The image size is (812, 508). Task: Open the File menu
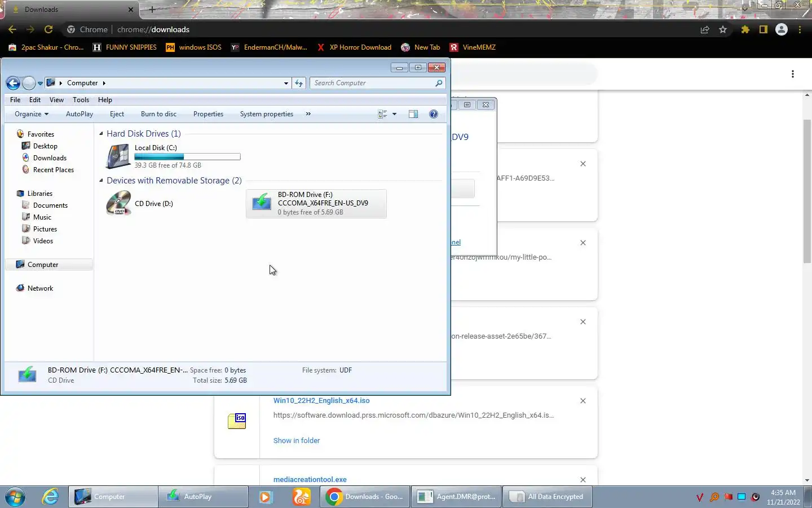click(15, 100)
